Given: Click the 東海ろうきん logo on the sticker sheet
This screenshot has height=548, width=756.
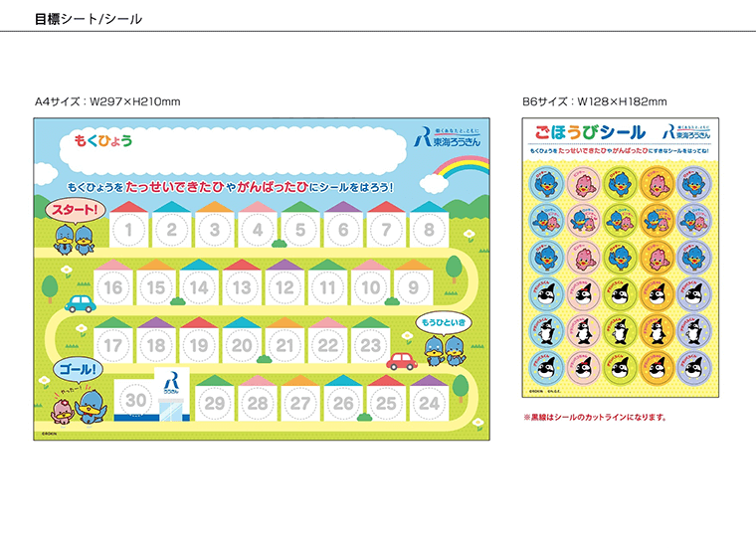Looking at the screenshot, I should click(686, 132).
